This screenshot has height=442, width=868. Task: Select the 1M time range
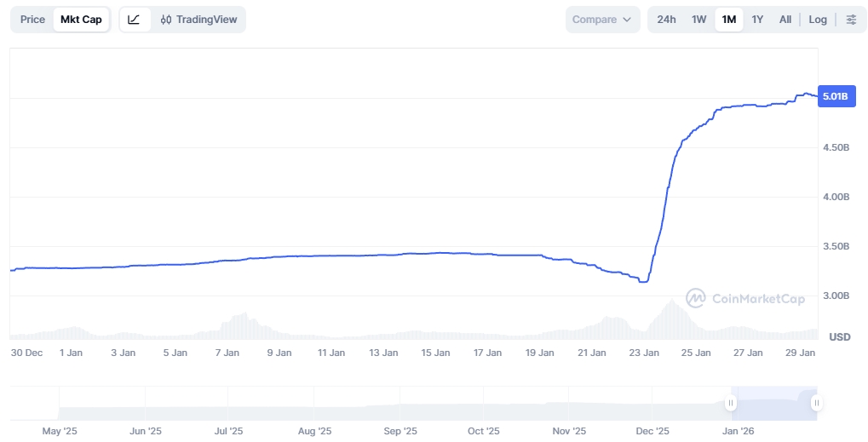[728, 20]
